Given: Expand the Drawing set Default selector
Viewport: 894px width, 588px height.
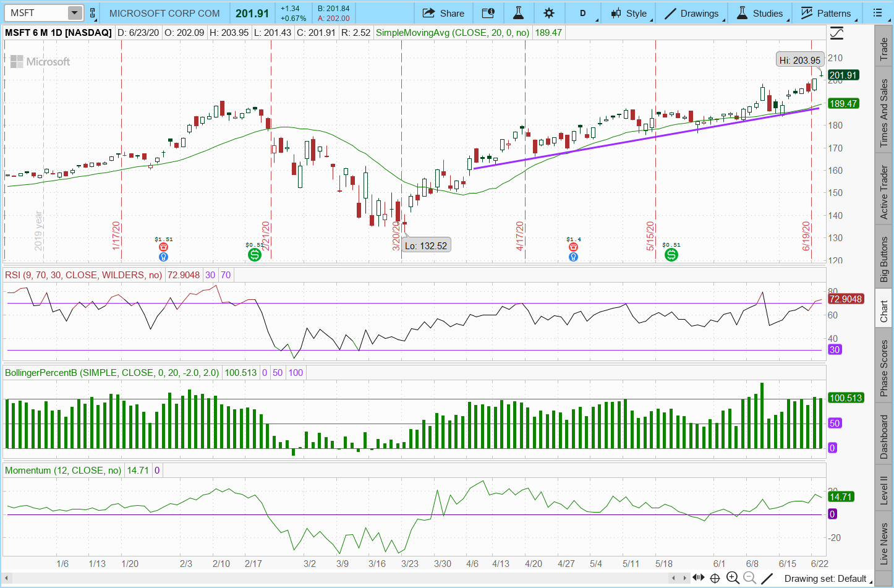Looking at the screenshot, I should pyautogui.click(x=825, y=579).
